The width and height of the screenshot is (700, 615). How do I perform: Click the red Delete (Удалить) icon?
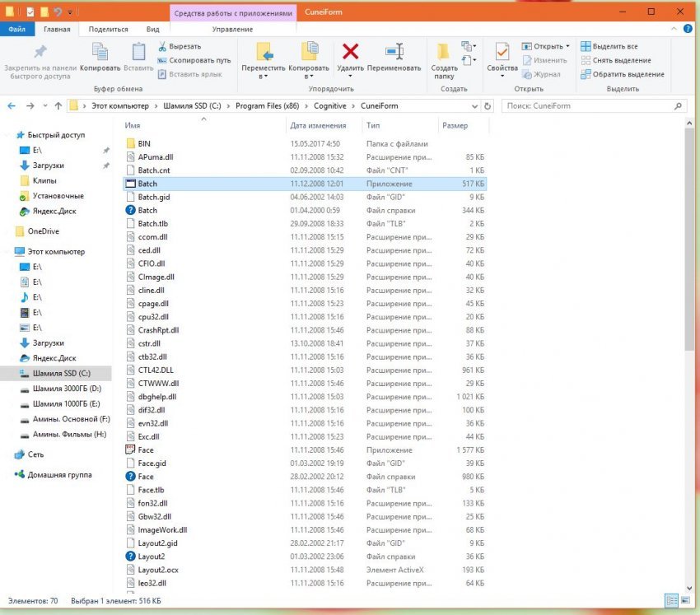click(351, 51)
